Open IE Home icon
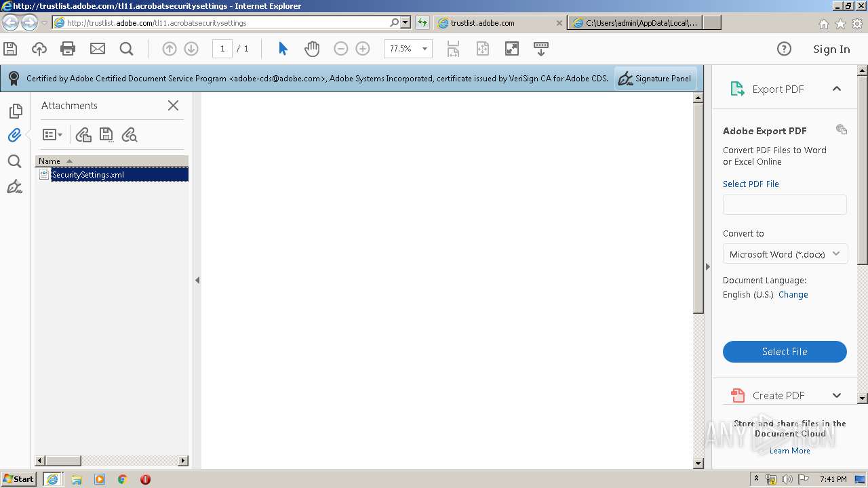The width and height of the screenshot is (868, 488). (x=823, y=24)
